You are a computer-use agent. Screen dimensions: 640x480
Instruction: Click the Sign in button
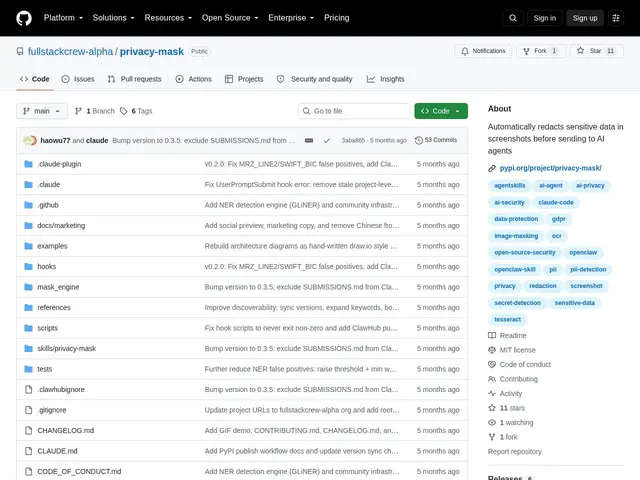tap(544, 18)
